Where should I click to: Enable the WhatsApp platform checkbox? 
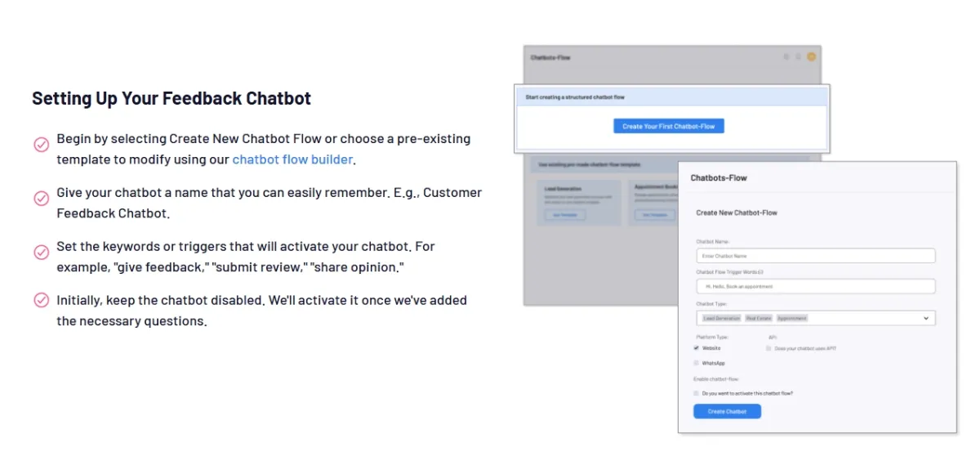point(697,363)
